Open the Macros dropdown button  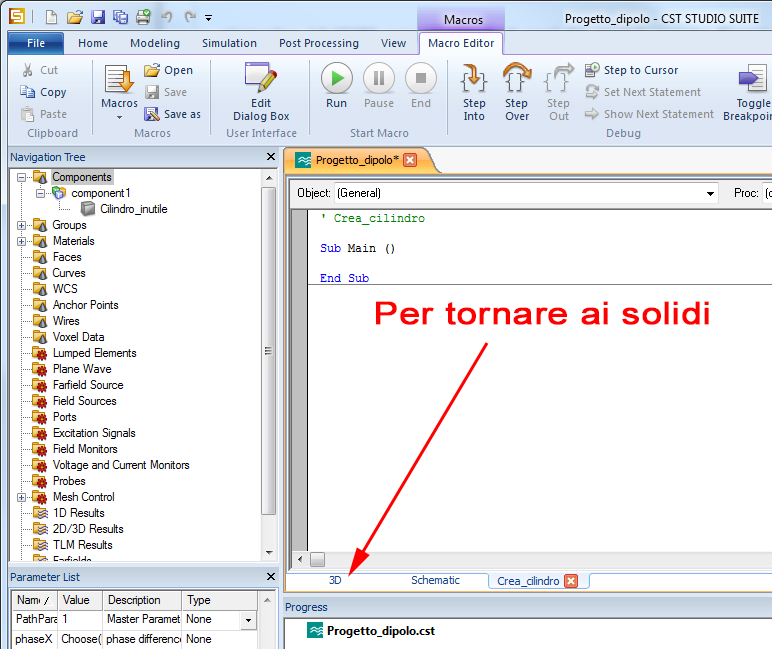point(120,104)
